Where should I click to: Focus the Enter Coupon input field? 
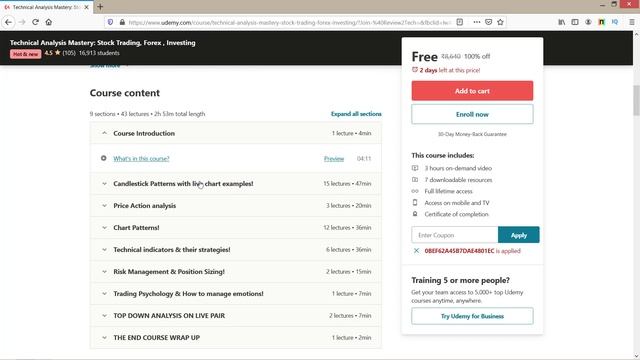pyautogui.click(x=455, y=235)
